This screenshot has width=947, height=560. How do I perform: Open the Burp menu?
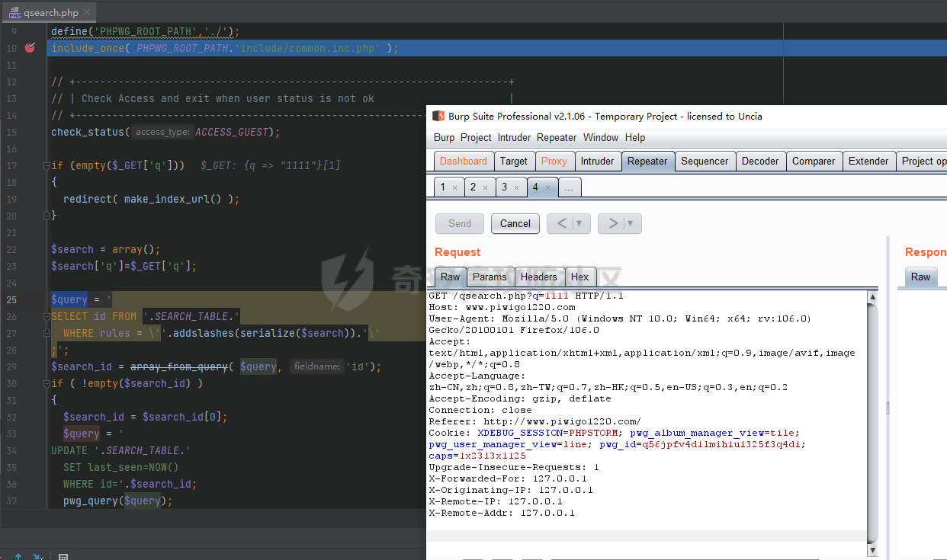point(444,137)
